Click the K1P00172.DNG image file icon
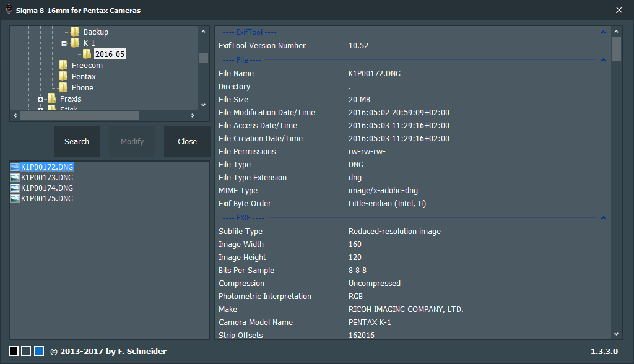 [15, 167]
